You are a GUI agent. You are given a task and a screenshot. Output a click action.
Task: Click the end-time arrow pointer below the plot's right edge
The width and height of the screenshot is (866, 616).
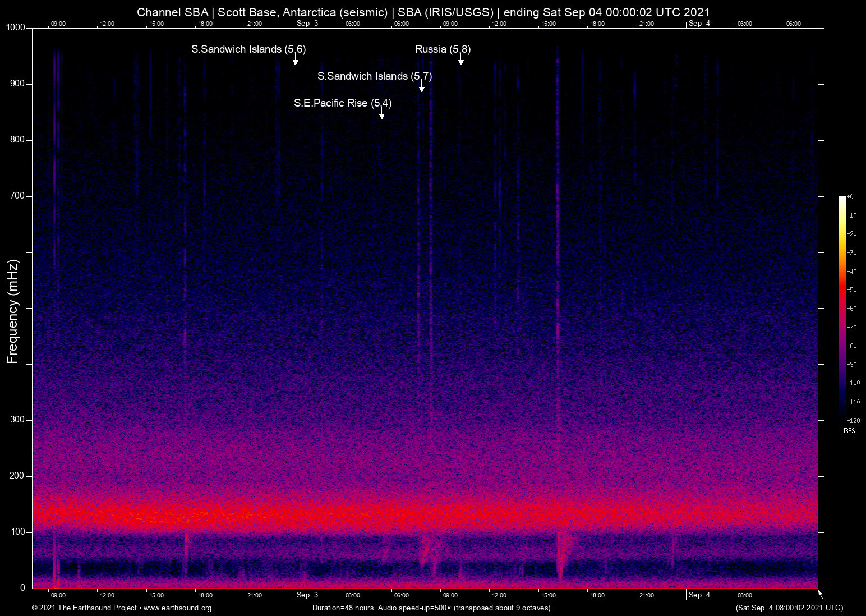821,595
